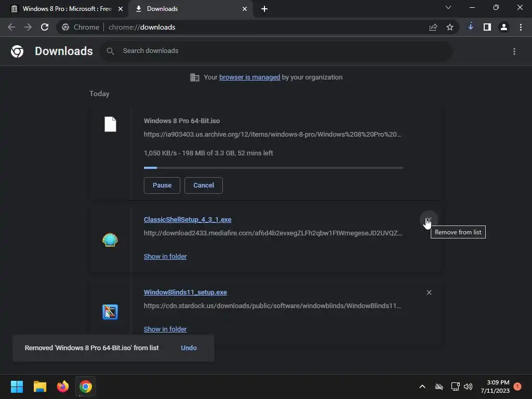Open the toolbar downloads arrow icon
This screenshot has height=399, width=532.
pos(471,26)
